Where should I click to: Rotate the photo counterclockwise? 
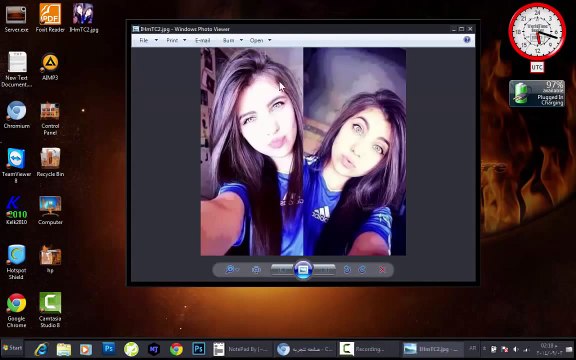[x=347, y=270]
